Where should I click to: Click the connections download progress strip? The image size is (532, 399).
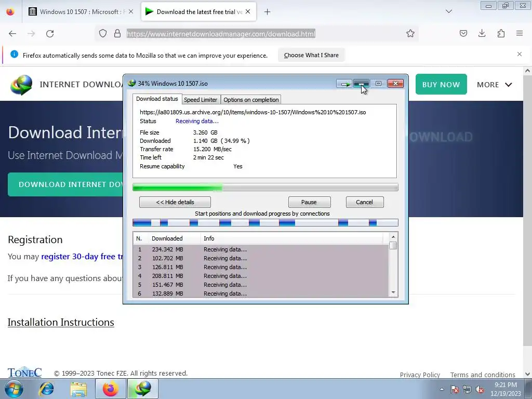pyautogui.click(x=265, y=223)
